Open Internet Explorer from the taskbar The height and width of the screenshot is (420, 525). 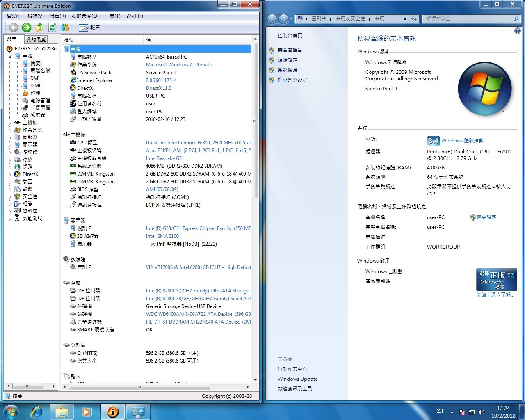pyautogui.click(x=37, y=412)
